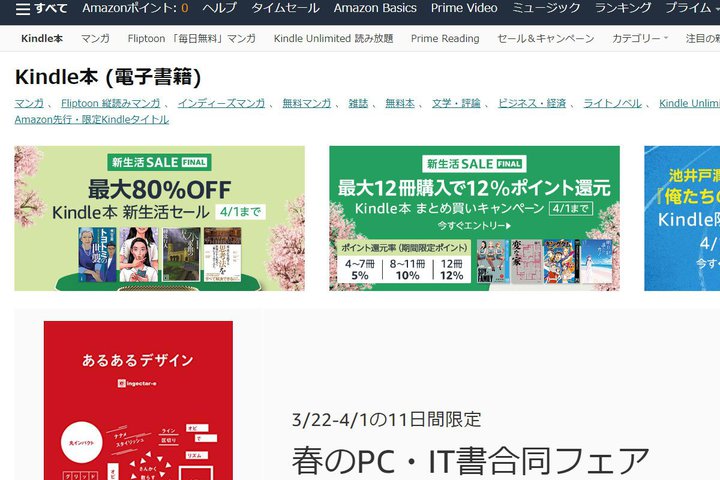The height and width of the screenshot is (480, 720).
Task: Expand the カテゴリー dropdown
Action: tap(640, 39)
